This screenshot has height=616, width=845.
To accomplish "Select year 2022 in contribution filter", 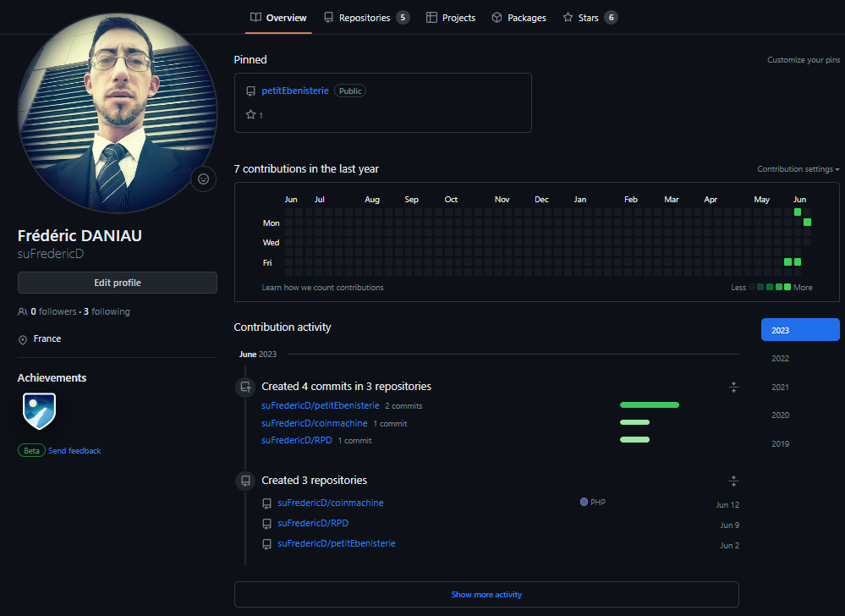I will pyautogui.click(x=781, y=359).
